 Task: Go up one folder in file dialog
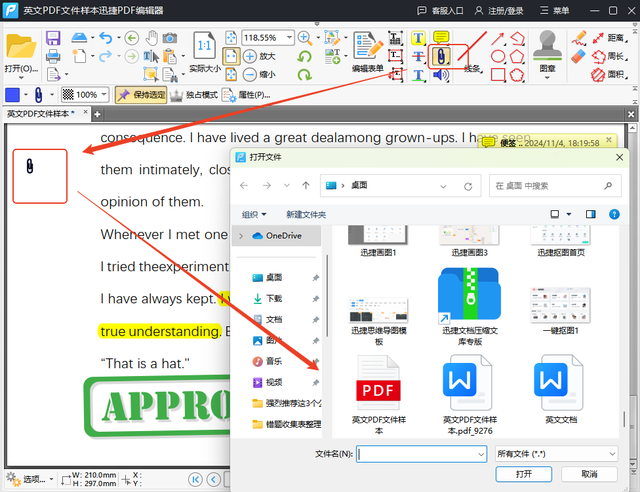(306, 186)
